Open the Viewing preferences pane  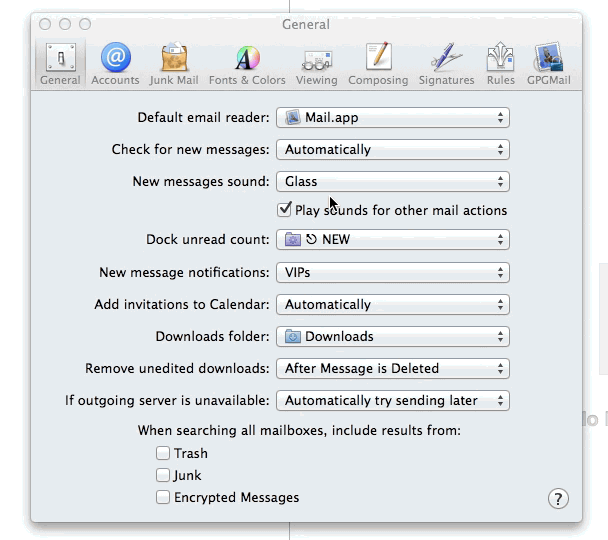coord(316,64)
